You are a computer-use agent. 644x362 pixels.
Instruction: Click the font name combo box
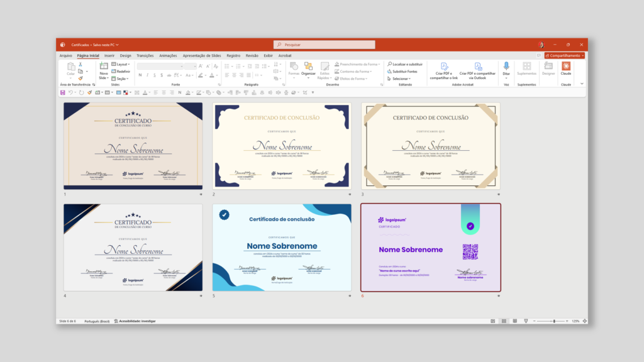click(160, 66)
